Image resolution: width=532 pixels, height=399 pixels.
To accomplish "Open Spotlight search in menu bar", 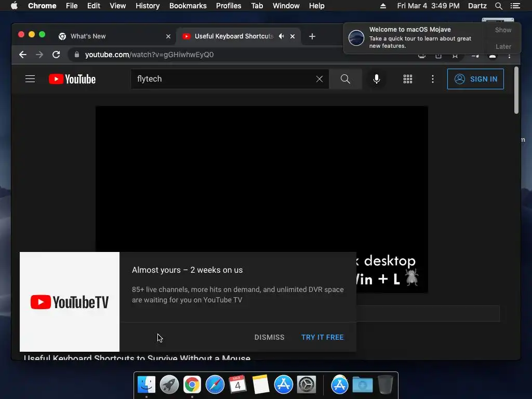I will point(498,6).
